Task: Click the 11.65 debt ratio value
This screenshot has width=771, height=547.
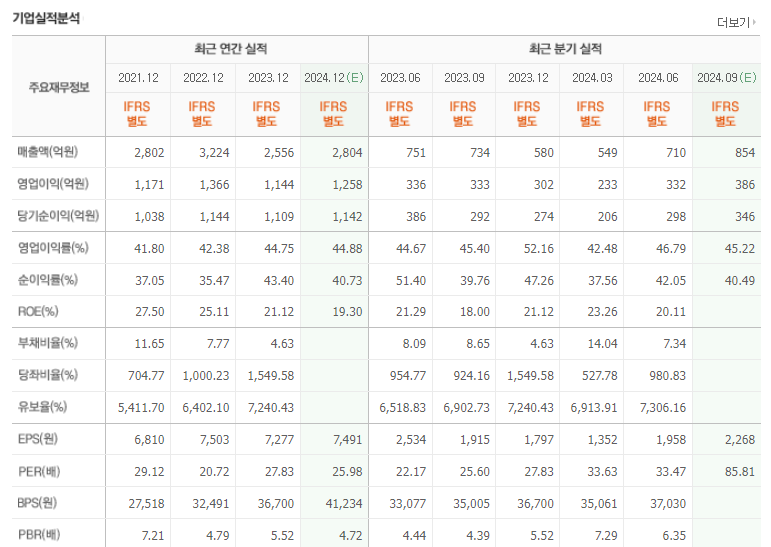Action: (x=149, y=344)
